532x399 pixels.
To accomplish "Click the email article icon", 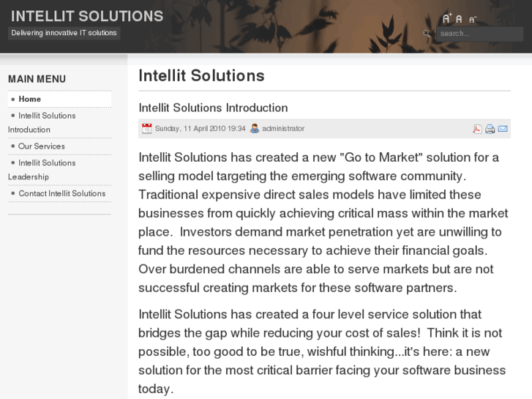I will [503, 129].
